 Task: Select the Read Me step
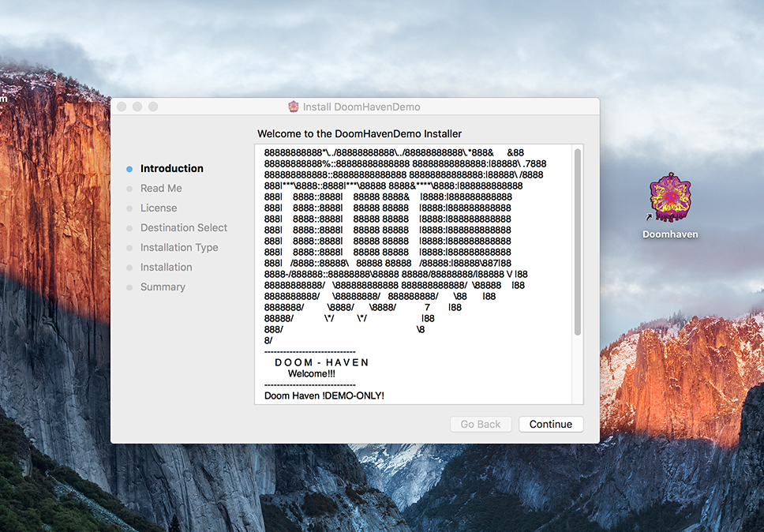pos(161,188)
